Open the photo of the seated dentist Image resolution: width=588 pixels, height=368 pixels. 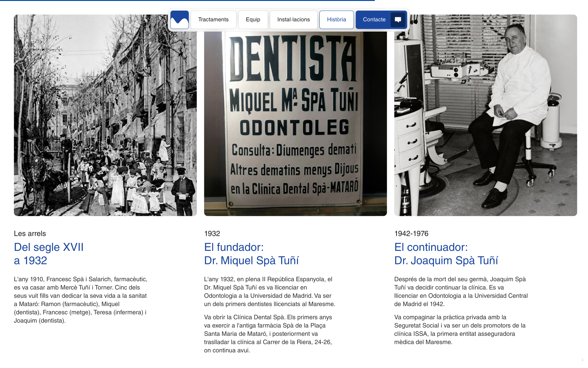[486, 115]
